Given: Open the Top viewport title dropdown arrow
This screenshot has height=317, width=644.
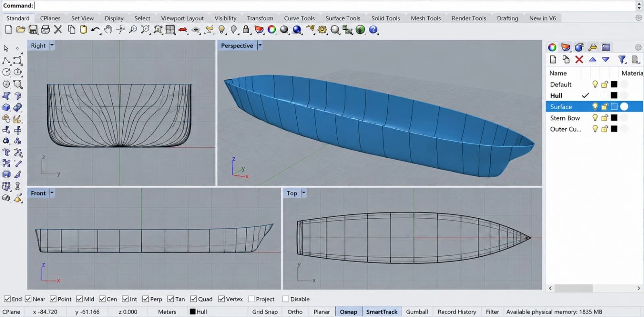Looking at the screenshot, I should [304, 193].
